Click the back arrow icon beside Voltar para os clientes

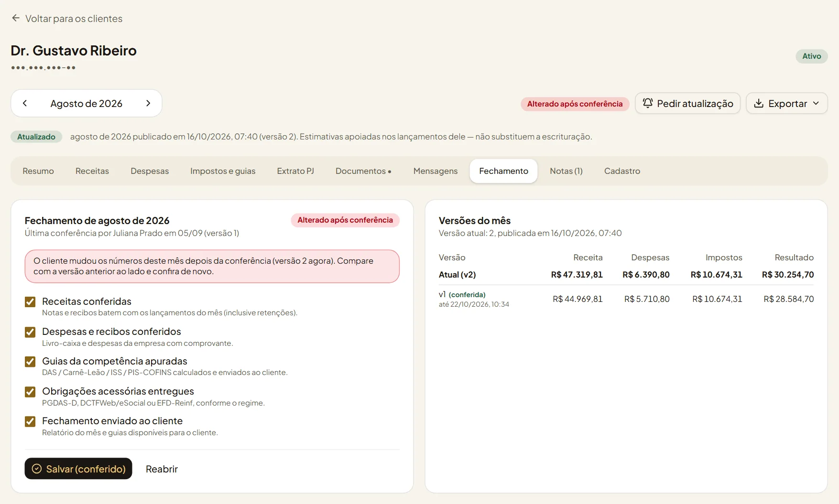pyautogui.click(x=16, y=18)
